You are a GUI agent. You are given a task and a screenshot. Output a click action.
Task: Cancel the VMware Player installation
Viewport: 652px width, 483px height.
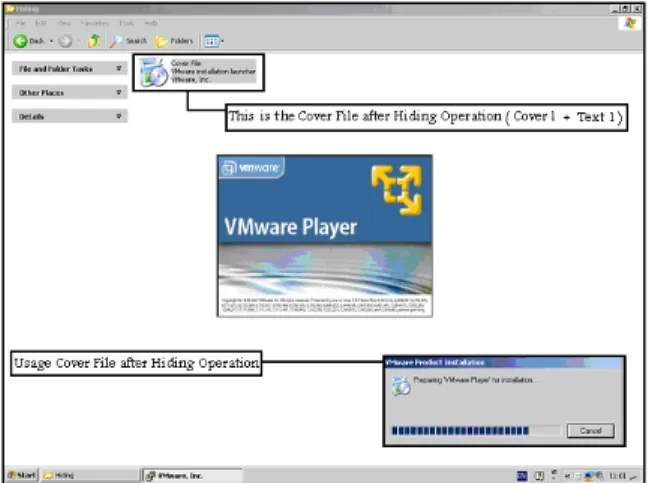(x=590, y=431)
